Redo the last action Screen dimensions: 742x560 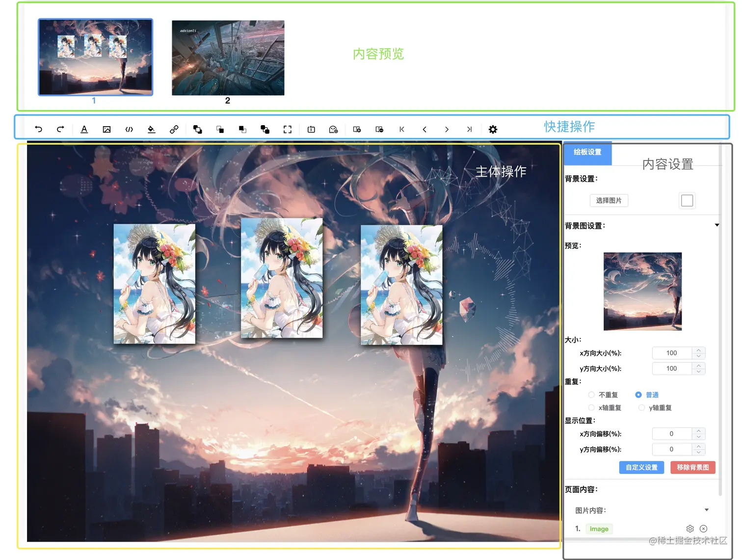tap(60, 129)
